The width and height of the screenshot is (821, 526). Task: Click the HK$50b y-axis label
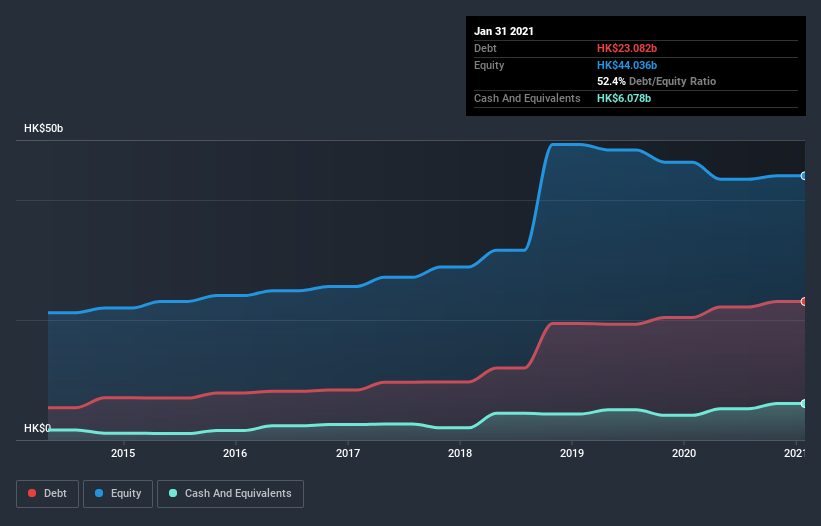[43, 129]
